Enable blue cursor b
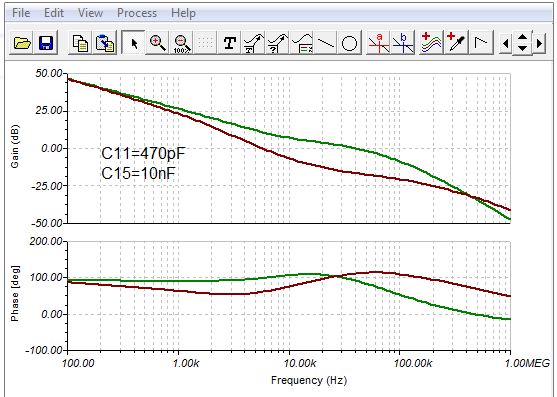Screen dimensions: 557x397 coord(403,43)
